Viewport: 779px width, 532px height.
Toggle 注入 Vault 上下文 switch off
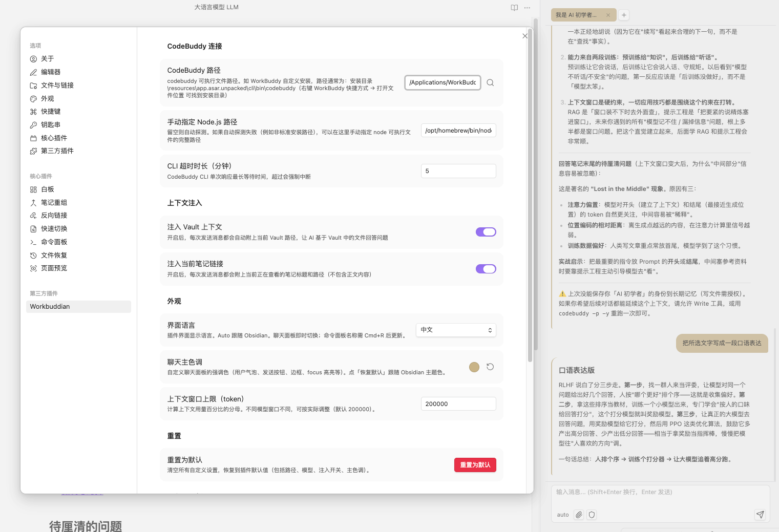coord(486,232)
